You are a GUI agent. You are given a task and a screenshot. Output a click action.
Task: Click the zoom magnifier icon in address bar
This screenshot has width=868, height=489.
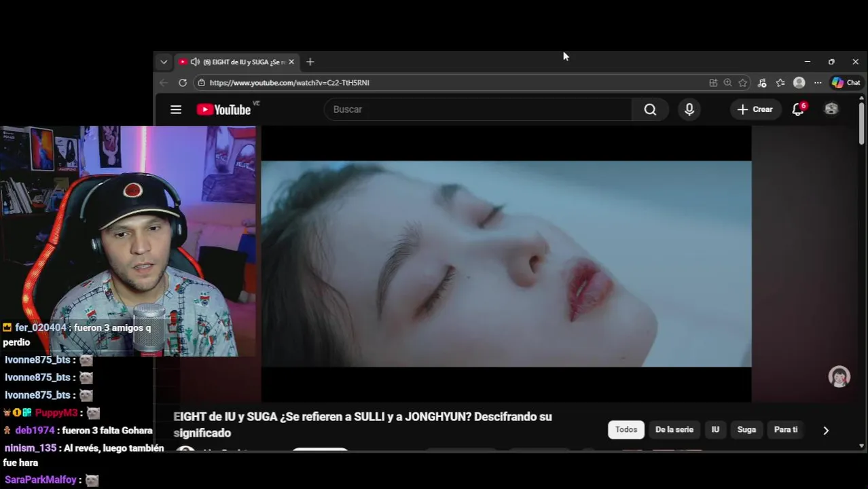click(x=728, y=83)
